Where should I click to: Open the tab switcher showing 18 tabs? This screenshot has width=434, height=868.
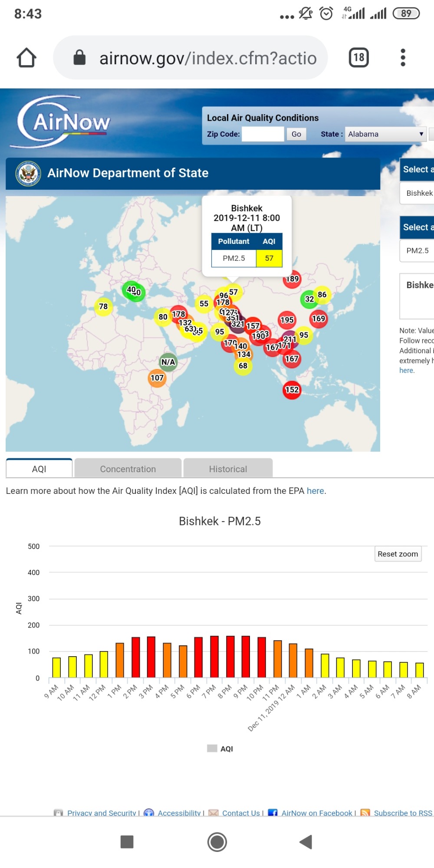[x=358, y=58]
